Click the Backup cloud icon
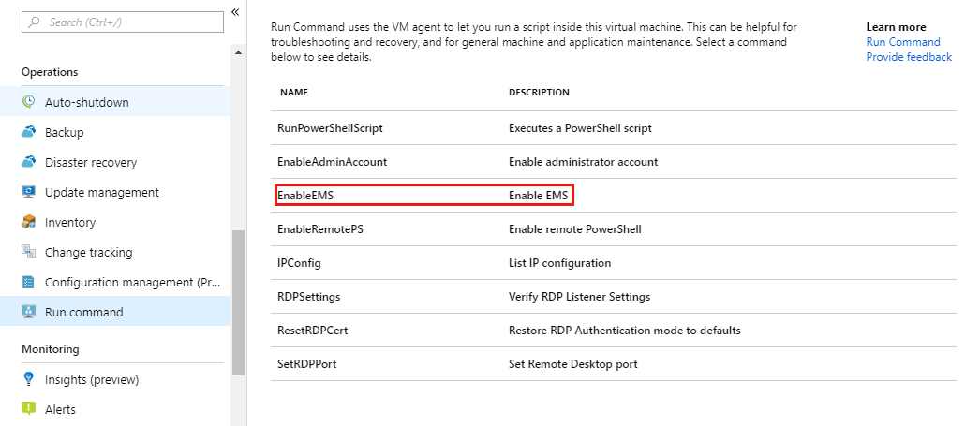 click(x=28, y=132)
